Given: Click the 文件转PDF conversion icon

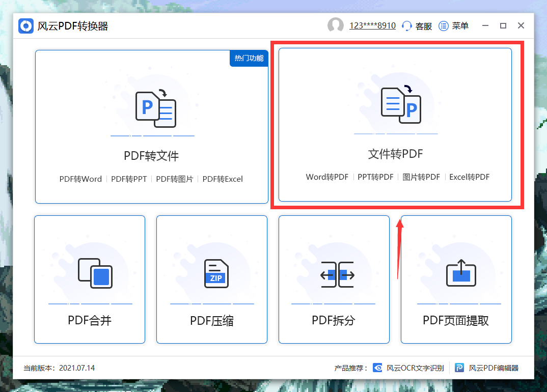Looking at the screenshot, I should click(401, 104).
